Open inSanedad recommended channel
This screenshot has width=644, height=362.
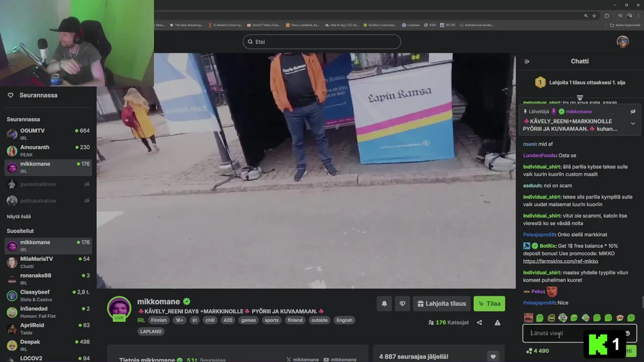click(x=48, y=312)
